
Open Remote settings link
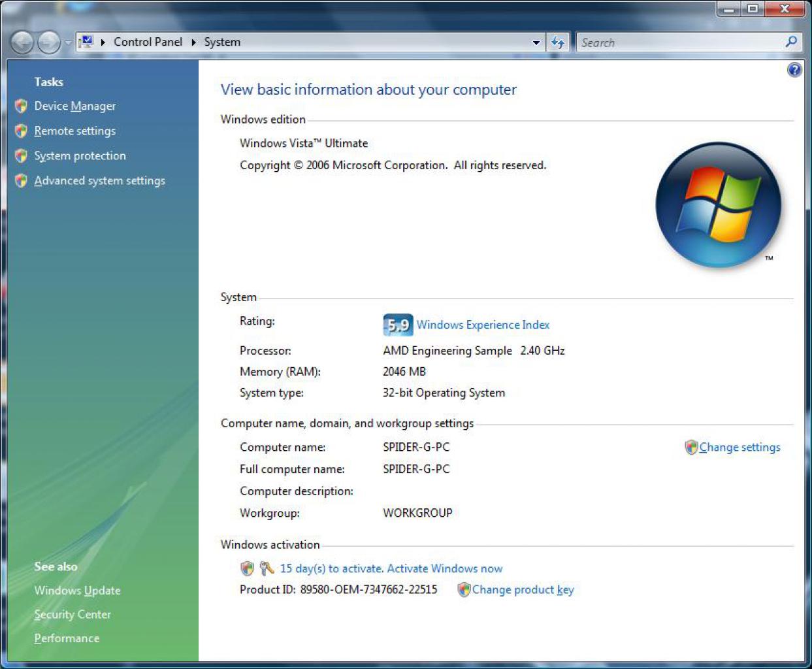[75, 131]
